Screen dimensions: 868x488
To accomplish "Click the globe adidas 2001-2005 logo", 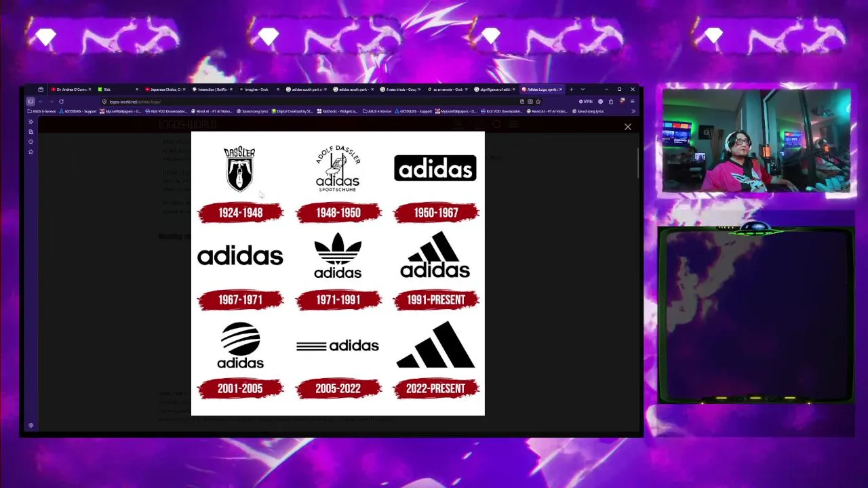I will tap(240, 345).
